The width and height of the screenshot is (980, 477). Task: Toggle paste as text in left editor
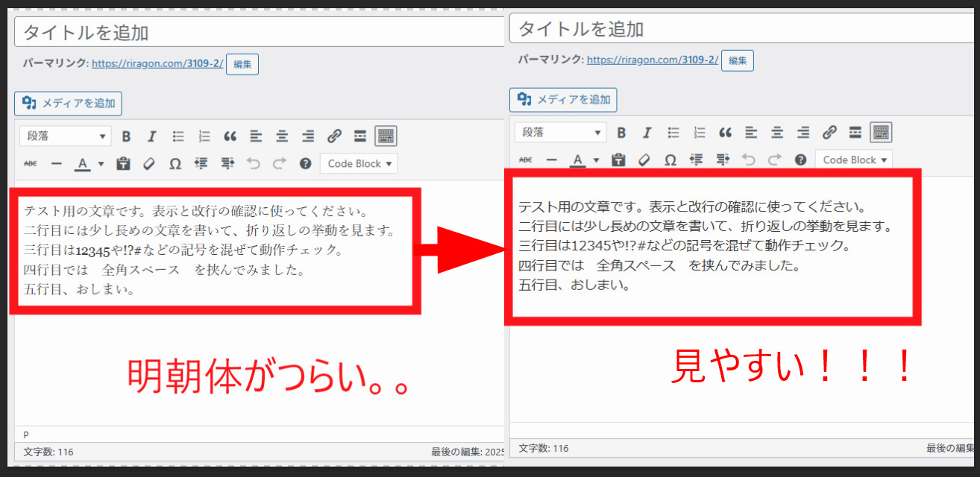click(123, 164)
